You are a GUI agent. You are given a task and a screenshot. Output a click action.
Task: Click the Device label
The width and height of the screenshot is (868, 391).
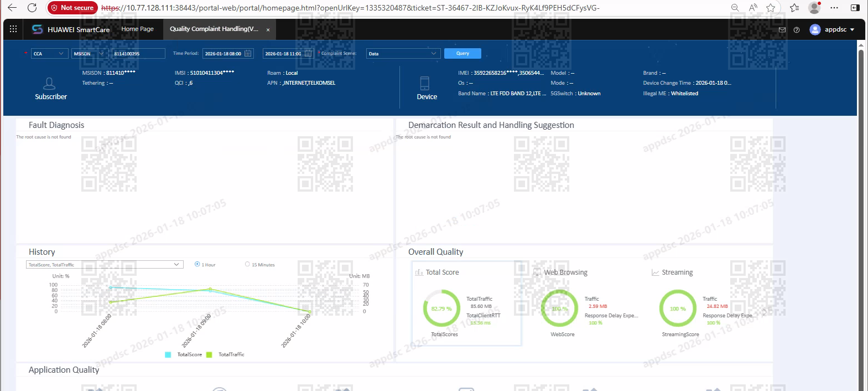[427, 96]
